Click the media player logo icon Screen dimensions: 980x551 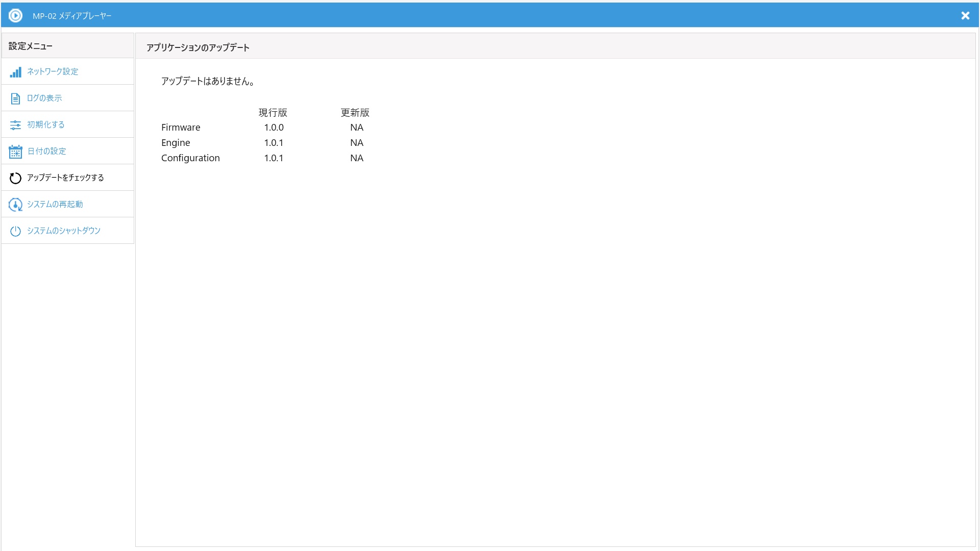click(x=15, y=16)
